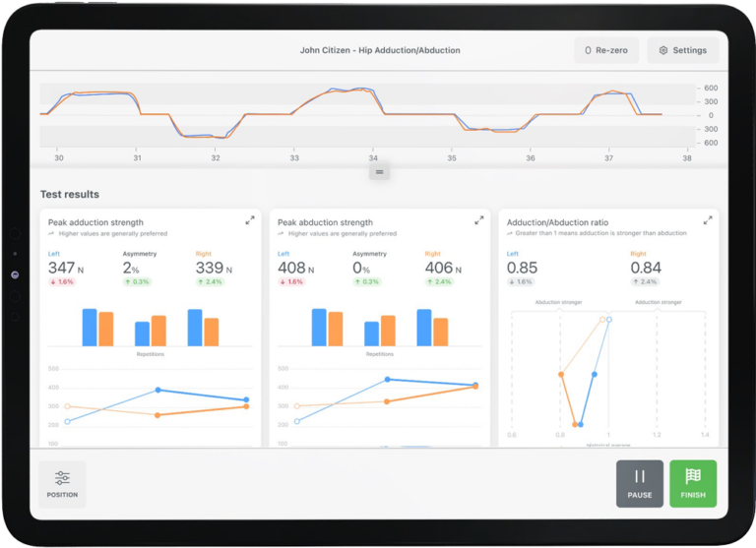Click the first blue bar in adduction repetitions
This screenshot has height=548, width=756.
90,328
